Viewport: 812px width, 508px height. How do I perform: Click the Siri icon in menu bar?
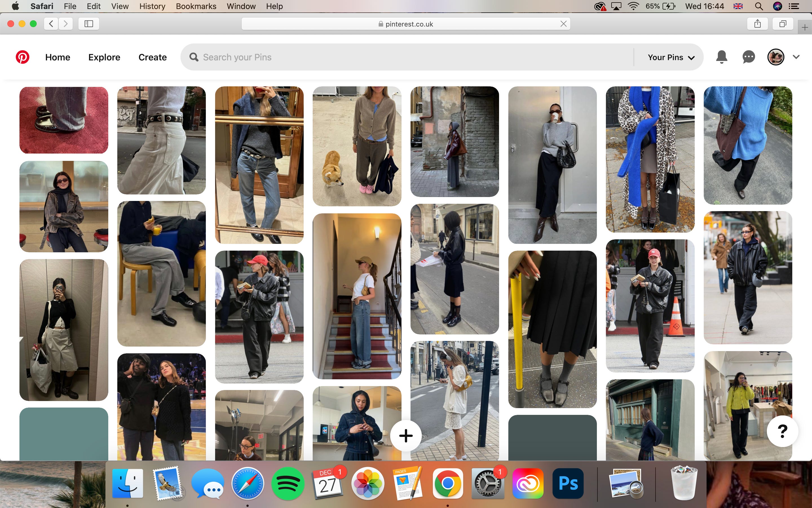point(777,6)
